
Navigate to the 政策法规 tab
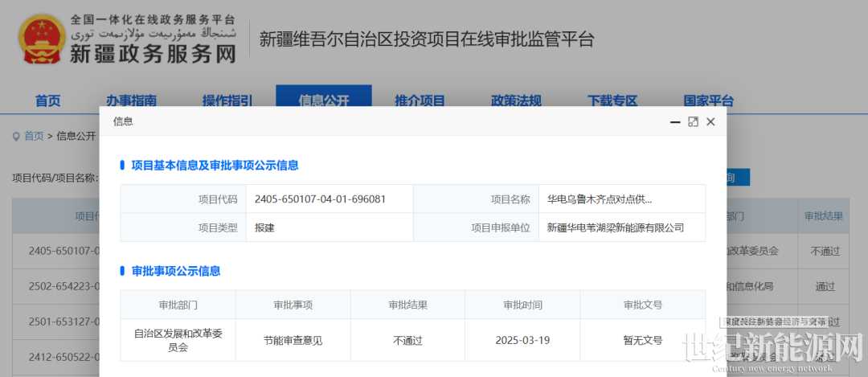pyautogui.click(x=516, y=100)
